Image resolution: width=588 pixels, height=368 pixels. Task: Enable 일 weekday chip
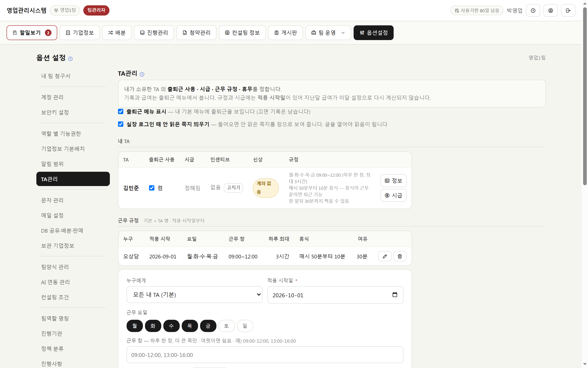(245, 326)
